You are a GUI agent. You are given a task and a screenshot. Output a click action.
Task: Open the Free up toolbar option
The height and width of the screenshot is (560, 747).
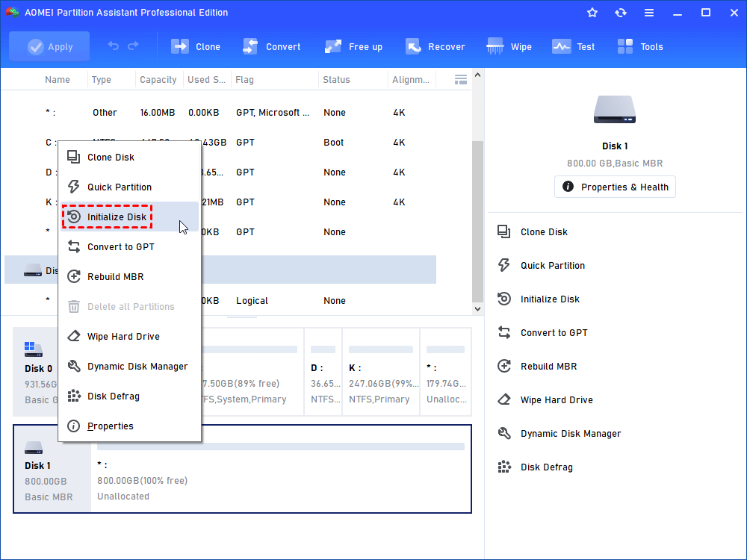(353, 46)
